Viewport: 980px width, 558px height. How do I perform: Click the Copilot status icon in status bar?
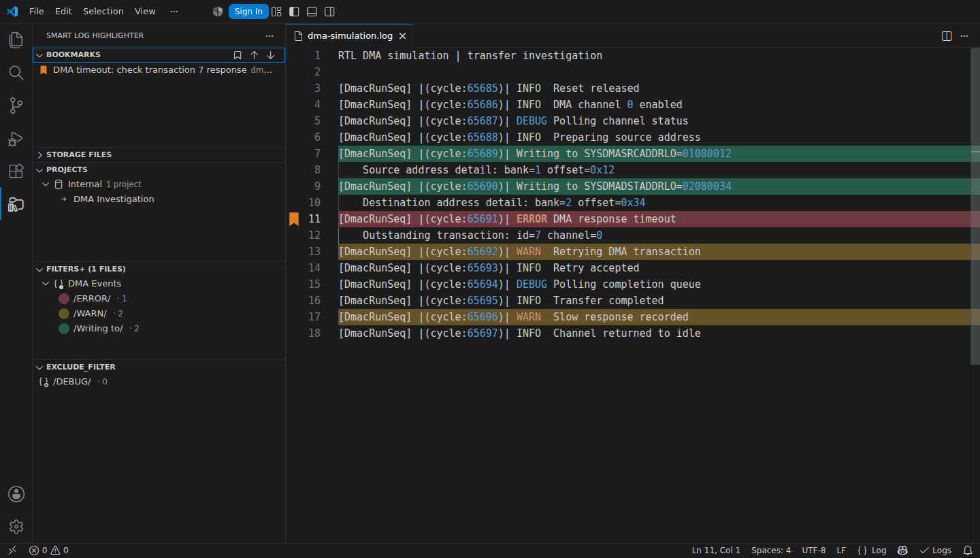click(x=902, y=551)
